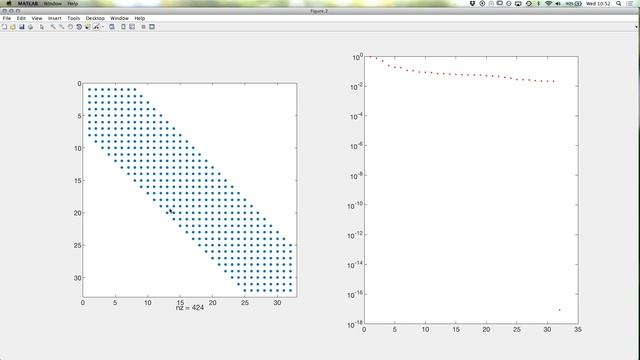Click the Figure 2 window title
This screenshot has width=640, height=360.
click(319, 11)
